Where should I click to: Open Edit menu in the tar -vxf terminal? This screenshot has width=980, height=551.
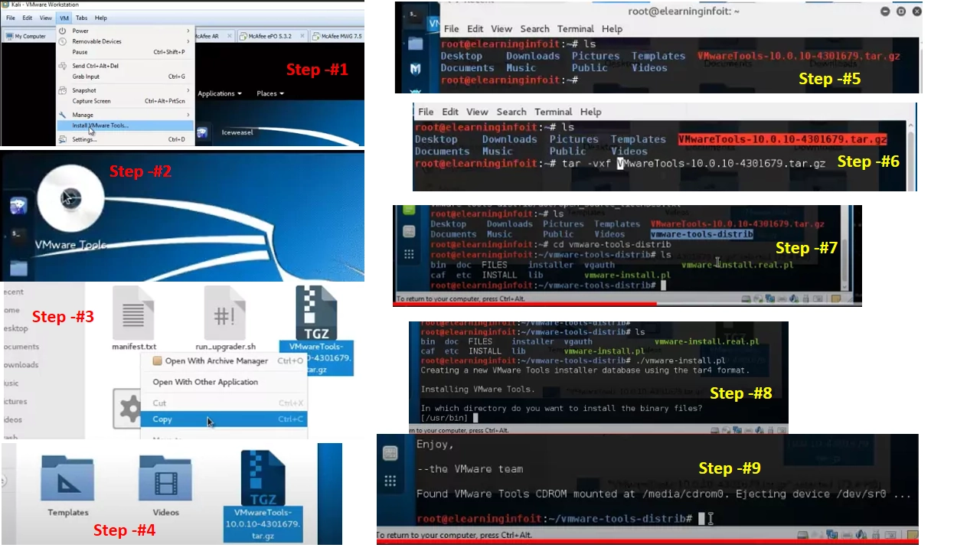450,112
